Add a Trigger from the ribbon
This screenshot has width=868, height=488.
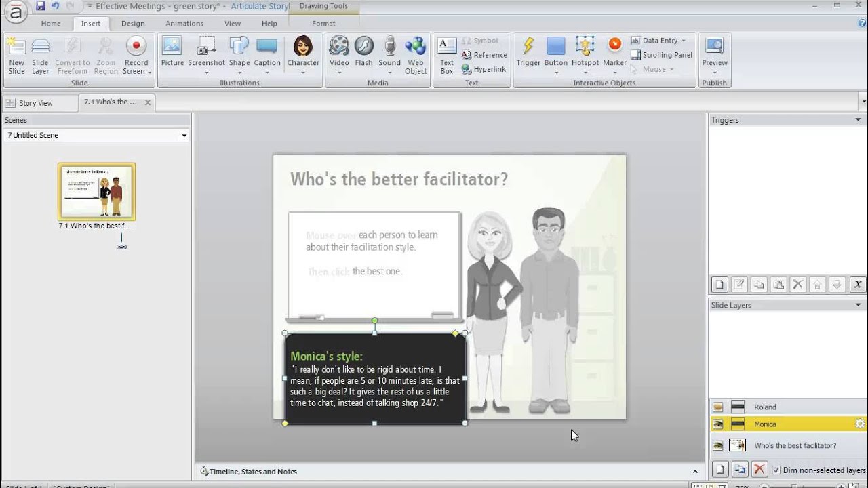(528, 53)
